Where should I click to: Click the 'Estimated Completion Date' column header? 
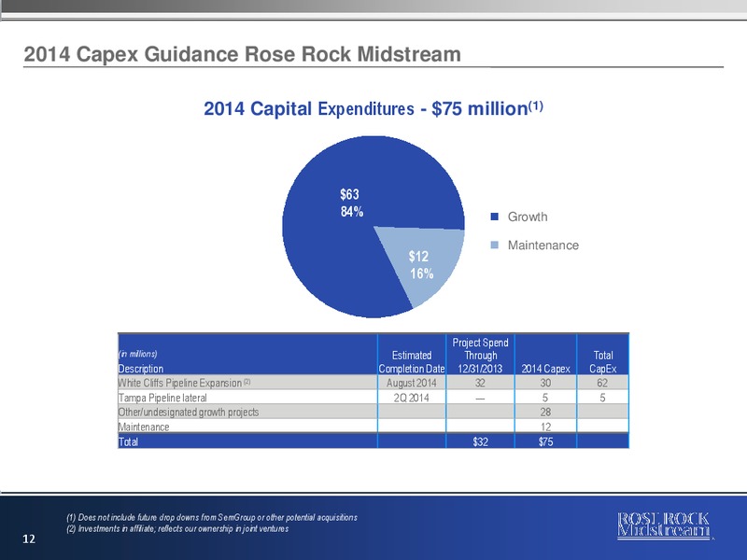[412, 362]
